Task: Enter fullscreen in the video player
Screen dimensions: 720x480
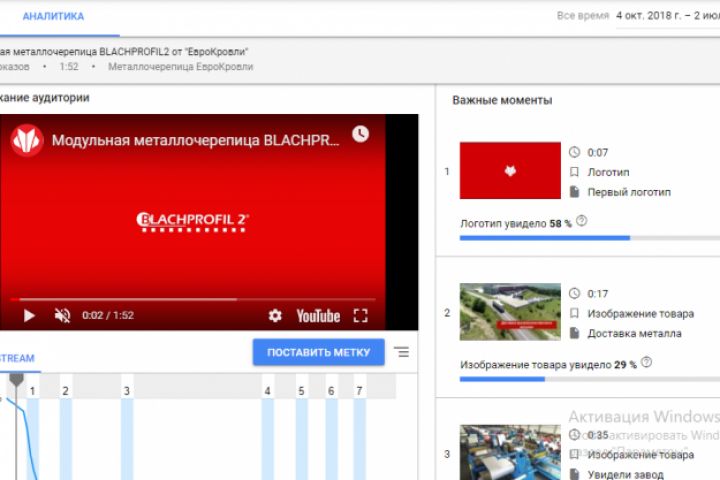Action: tap(360, 316)
